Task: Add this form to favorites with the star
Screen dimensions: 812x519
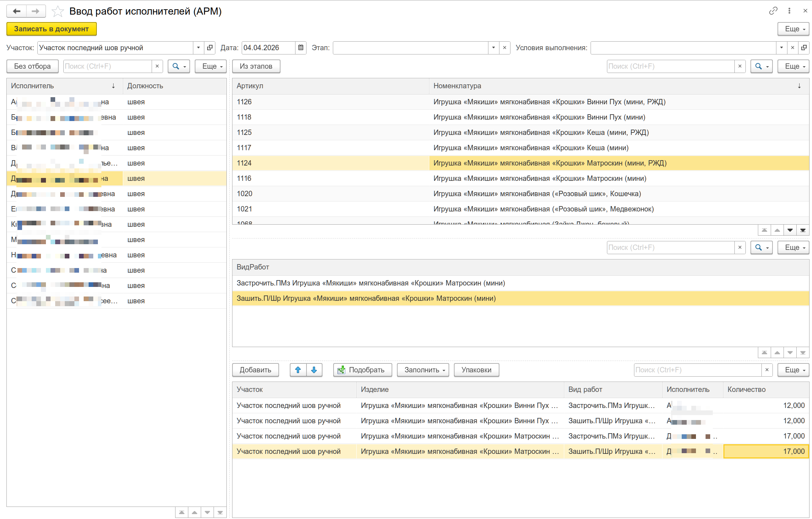Action: pos(57,11)
